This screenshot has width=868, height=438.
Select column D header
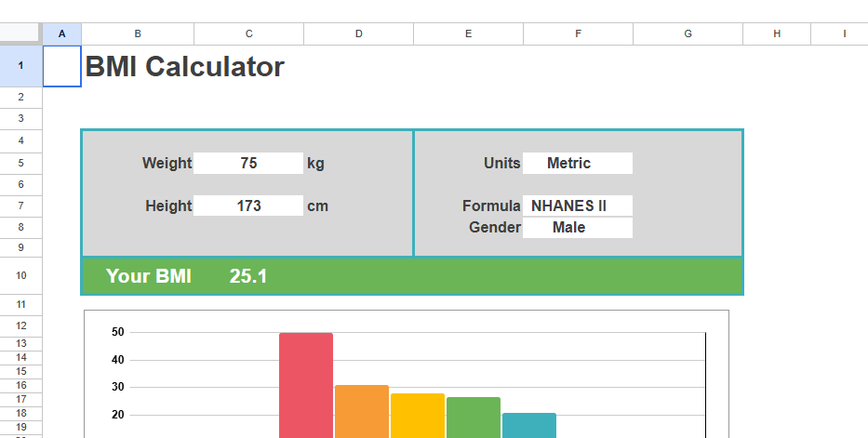pos(358,33)
